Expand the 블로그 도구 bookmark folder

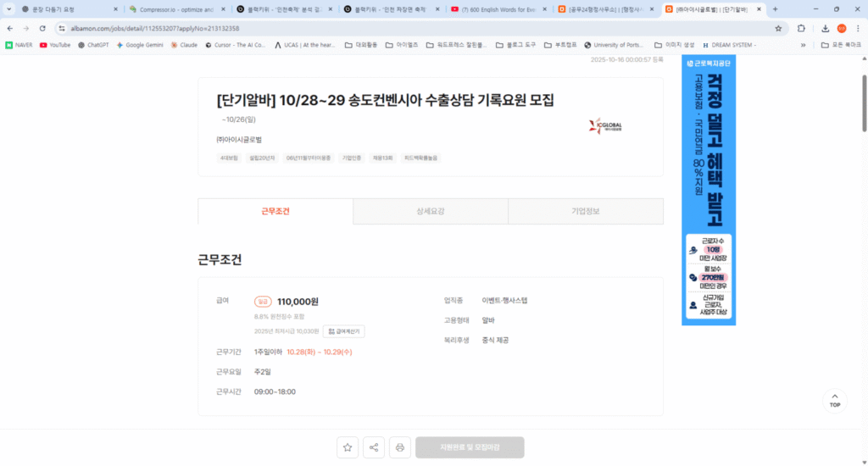(x=515, y=45)
